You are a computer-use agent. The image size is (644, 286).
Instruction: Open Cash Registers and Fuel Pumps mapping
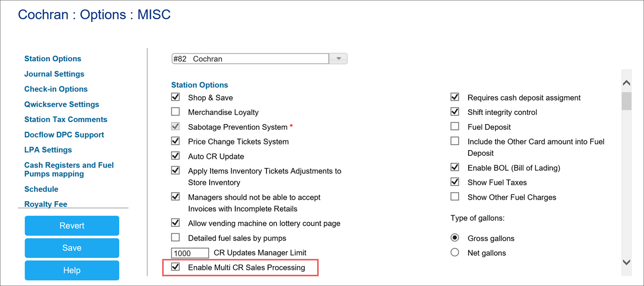(x=69, y=170)
